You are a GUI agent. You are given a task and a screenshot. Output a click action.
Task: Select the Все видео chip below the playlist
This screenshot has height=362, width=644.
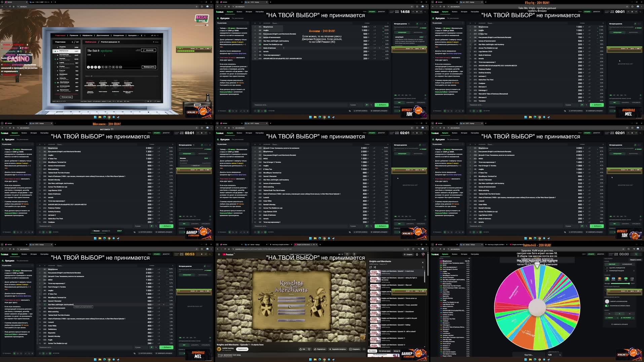click(x=372, y=351)
